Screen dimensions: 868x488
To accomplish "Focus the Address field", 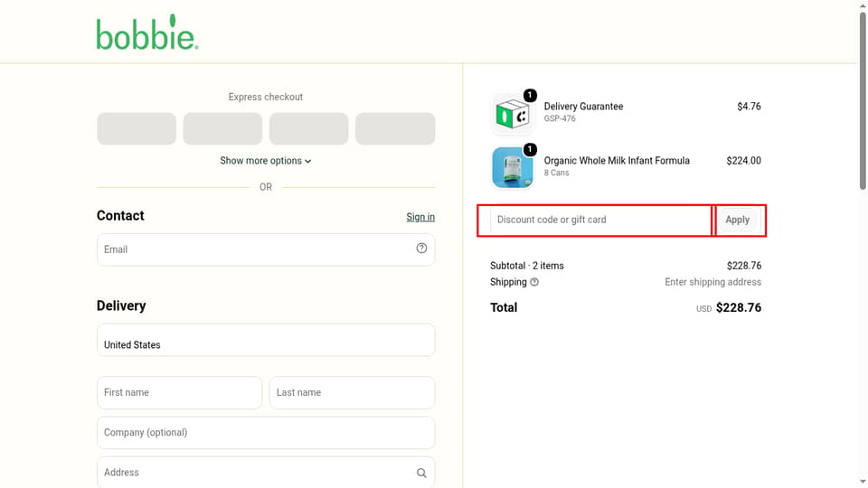I will tap(266, 473).
